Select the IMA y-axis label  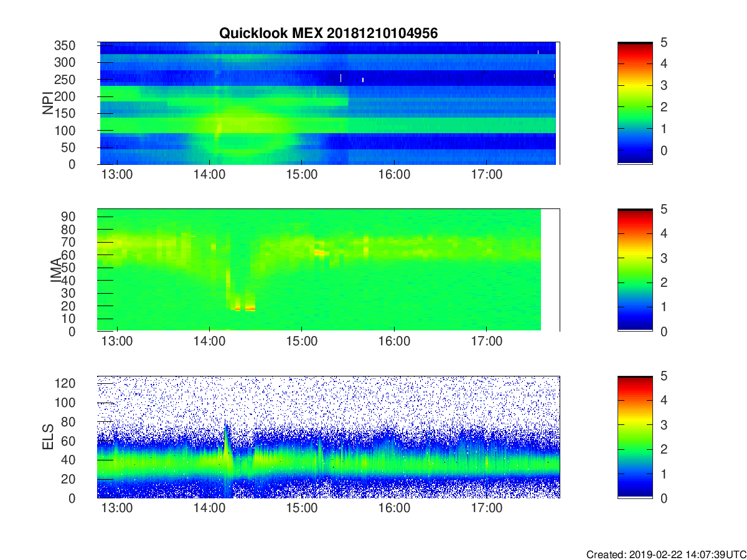[56, 270]
